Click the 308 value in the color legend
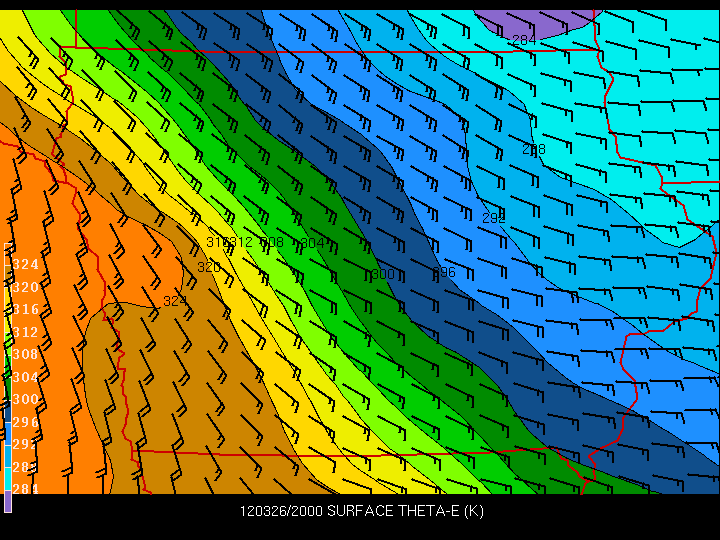Image resolution: width=720 pixels, height=540 pixels. point(26,354)
